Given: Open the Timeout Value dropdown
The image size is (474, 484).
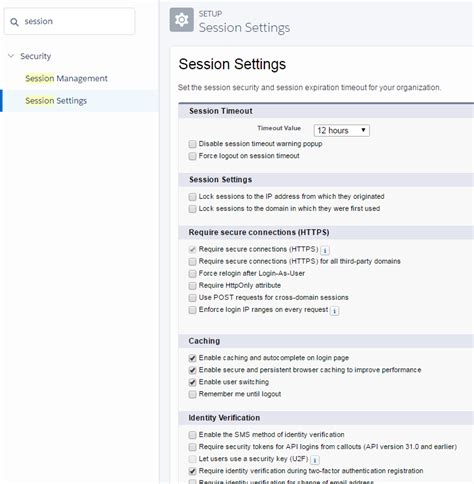Looking at the screenshot, I should [341, 130].
